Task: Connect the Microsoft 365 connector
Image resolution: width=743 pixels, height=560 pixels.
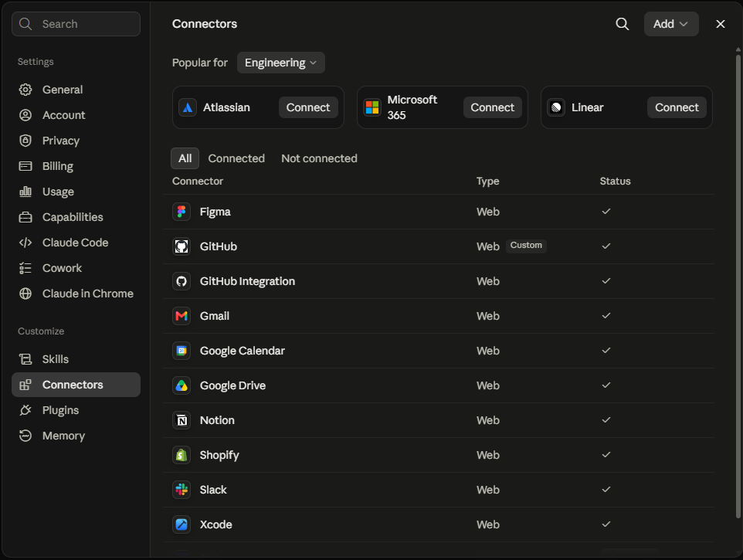Action: (x=492, y=107)
